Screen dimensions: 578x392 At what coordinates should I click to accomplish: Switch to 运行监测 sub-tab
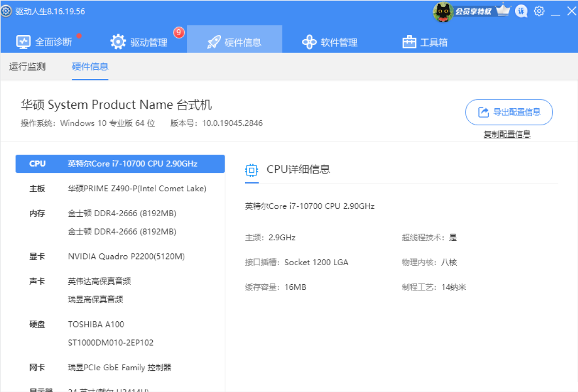[27, 67]
